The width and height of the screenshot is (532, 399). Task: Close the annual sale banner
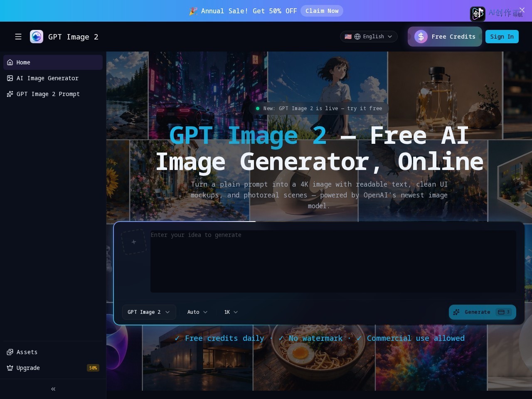(522, 10)
